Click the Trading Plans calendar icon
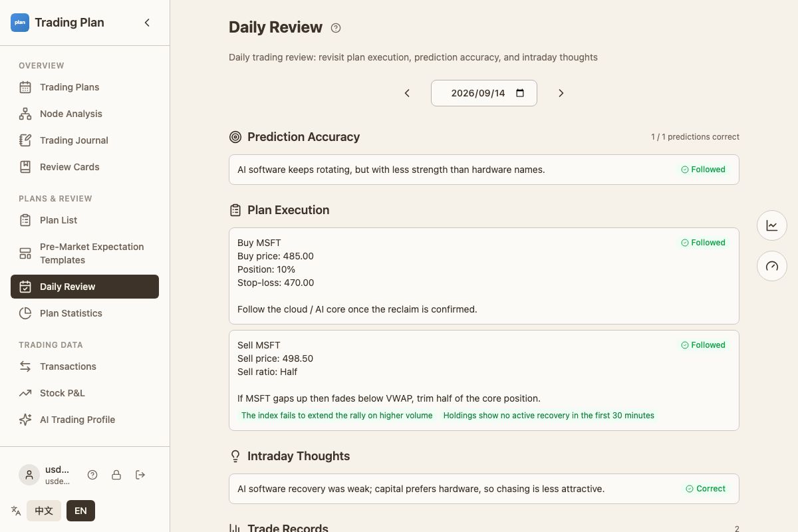This screenshot has width=798, height=532. click(25, 87)
